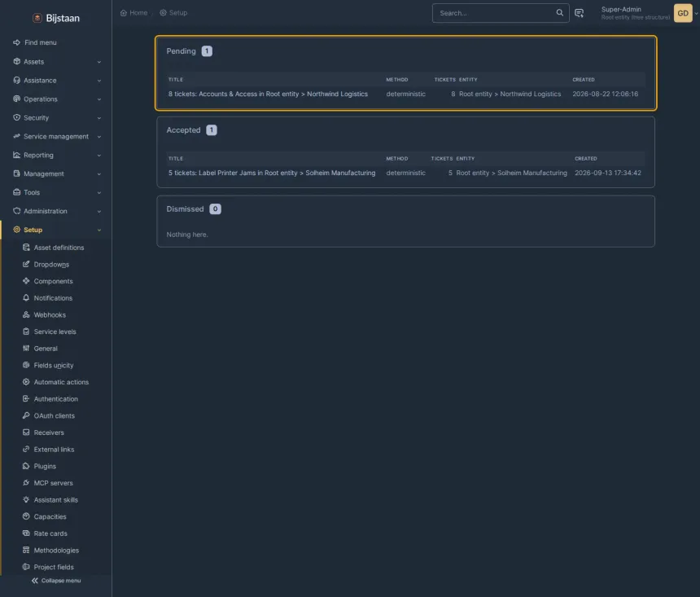Click the Pending count badge
Viewport: 700px width, 597px height.
207,51
